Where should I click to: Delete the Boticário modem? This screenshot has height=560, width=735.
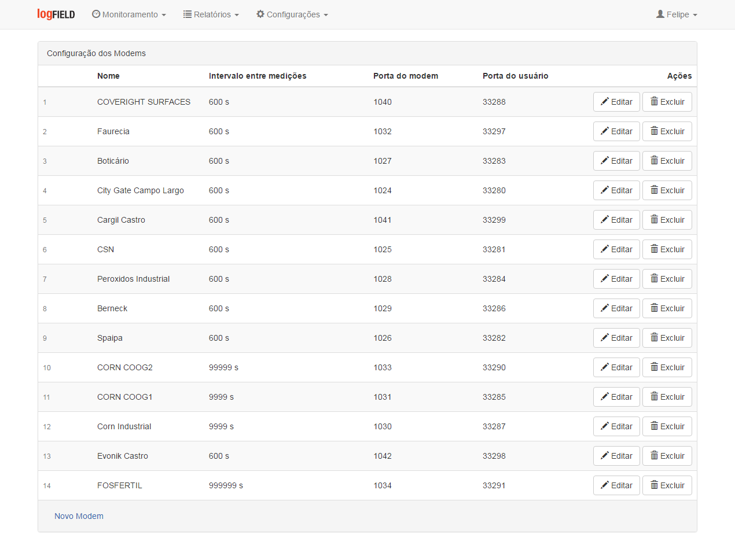pyautogui.click(x=667, y=161)
